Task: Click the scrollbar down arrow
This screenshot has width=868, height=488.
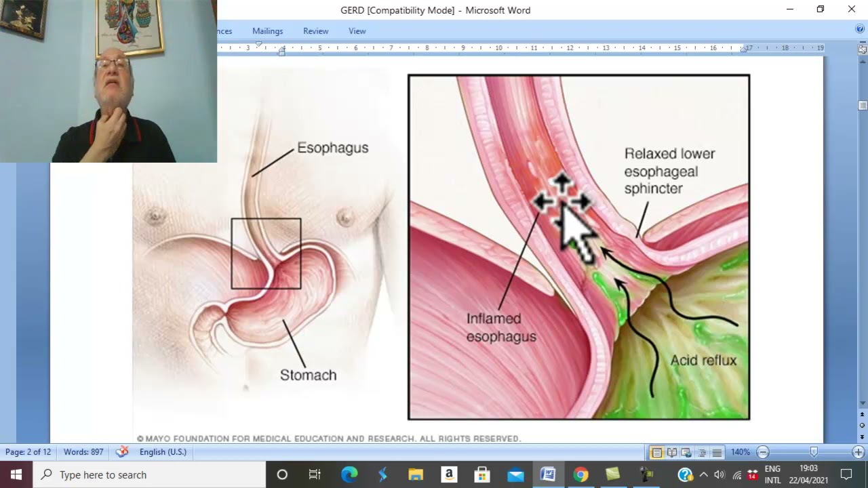Action: coord(863,403)
